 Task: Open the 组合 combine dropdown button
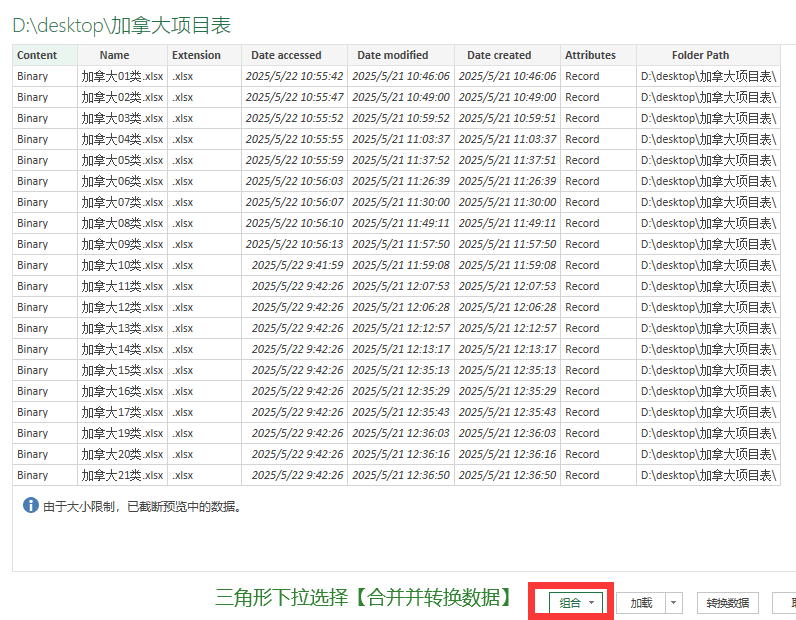576,603
